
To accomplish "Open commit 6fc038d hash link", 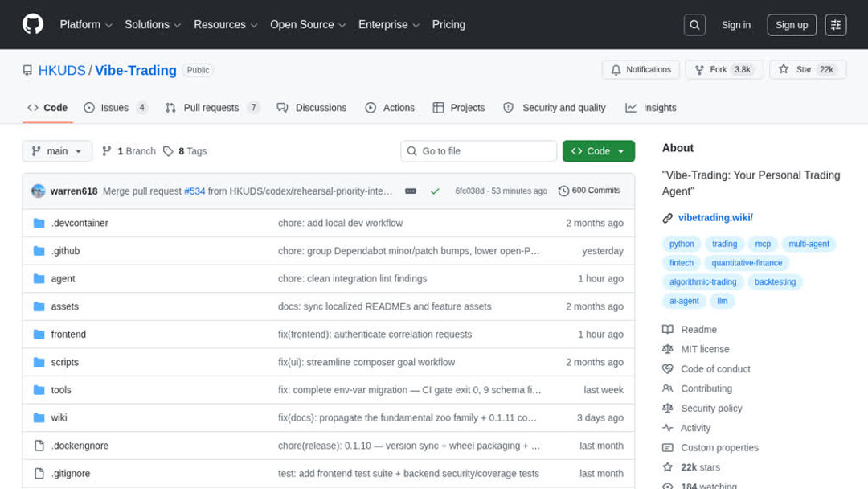I will (x=469, y=191).
